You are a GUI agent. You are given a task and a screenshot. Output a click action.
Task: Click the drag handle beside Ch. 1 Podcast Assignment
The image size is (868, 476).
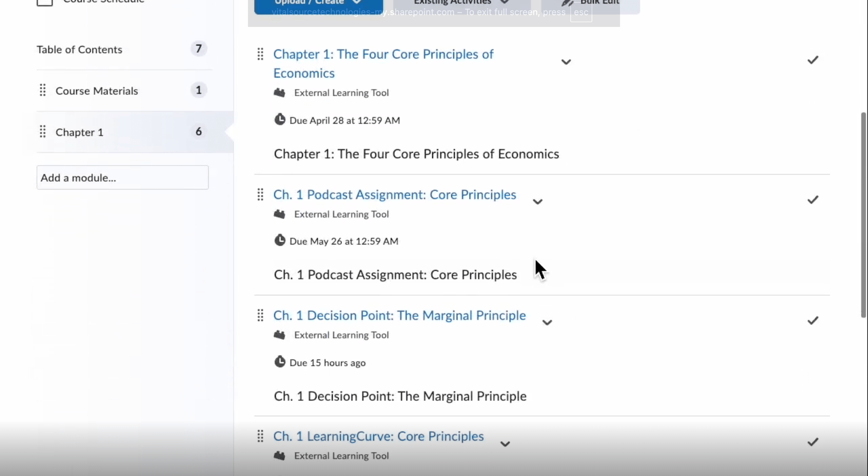click(260, 194)
